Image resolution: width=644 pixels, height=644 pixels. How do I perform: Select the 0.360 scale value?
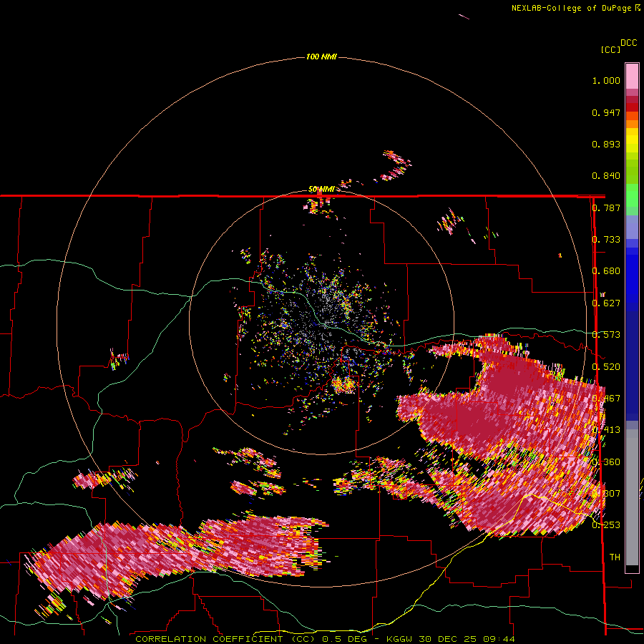606,462
